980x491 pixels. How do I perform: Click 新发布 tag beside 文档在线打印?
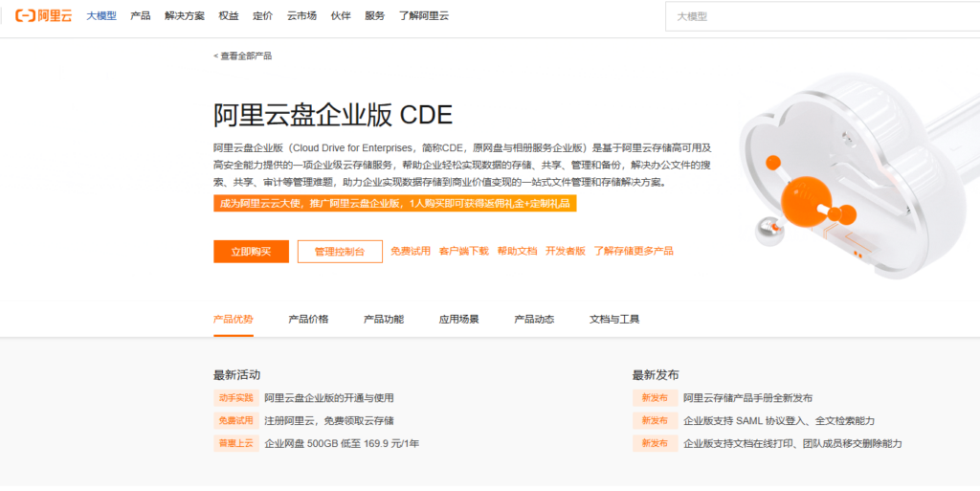pyautogui.click(x=655, y=443)
